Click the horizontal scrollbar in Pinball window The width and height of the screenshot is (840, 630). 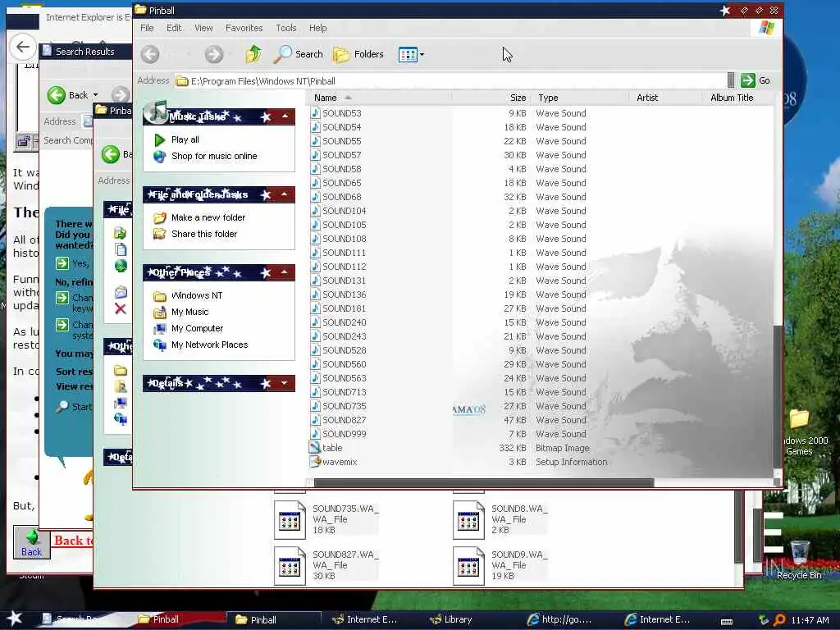pyautogui.click(x=484, y=482)
